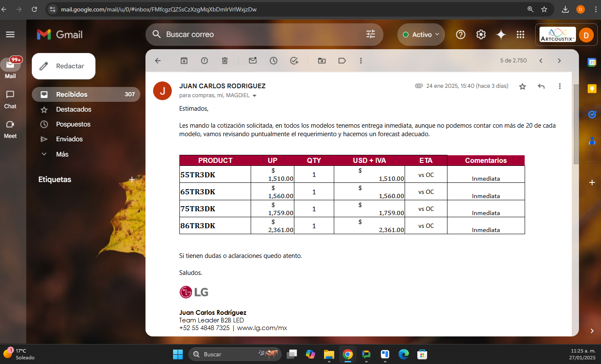Click sender name JUAN CARLOS RODRIGUEZ

(x=222, y=86)
